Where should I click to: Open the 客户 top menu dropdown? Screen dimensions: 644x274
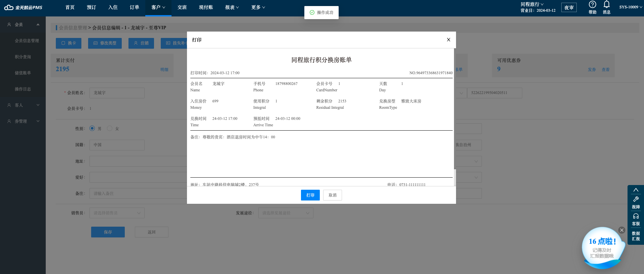tap(158, 7)
